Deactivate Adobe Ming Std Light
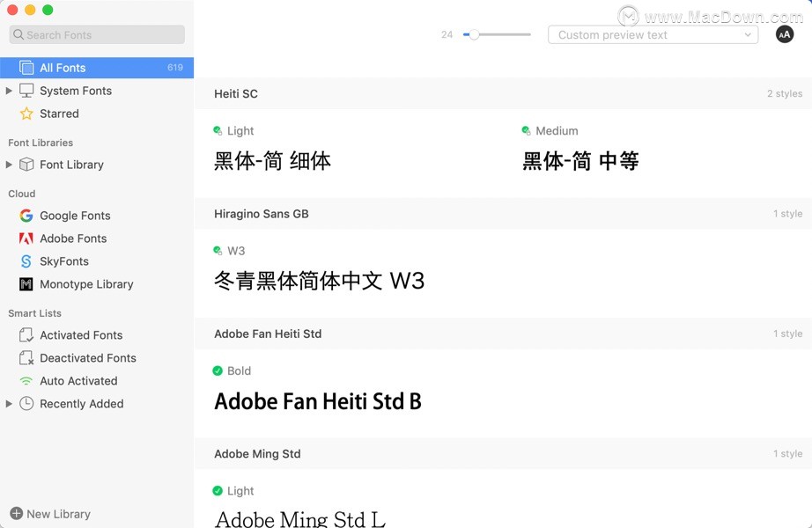 pyautogui.click(x=218, y=491)
